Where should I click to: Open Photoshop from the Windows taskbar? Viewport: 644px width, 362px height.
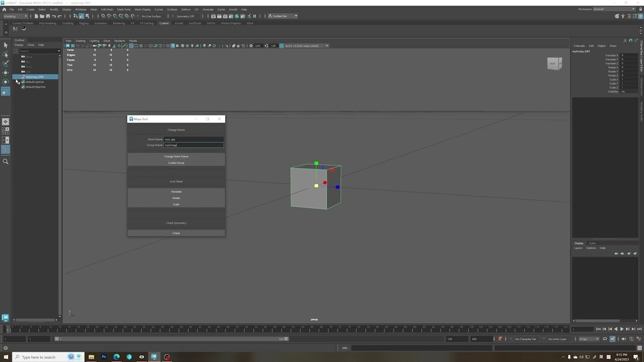click(104, 357)
